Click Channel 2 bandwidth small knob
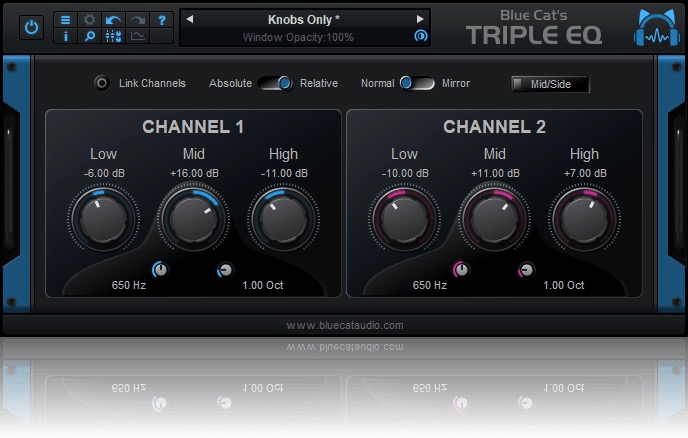This screenshot has height=438, width=688. click(526, 270)
